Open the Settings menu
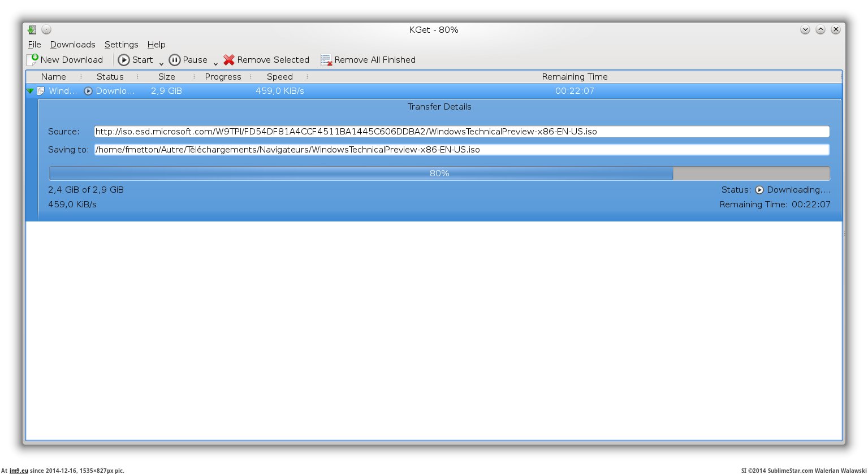The height and width of the screenshot is (474, 868). point(121,45)
